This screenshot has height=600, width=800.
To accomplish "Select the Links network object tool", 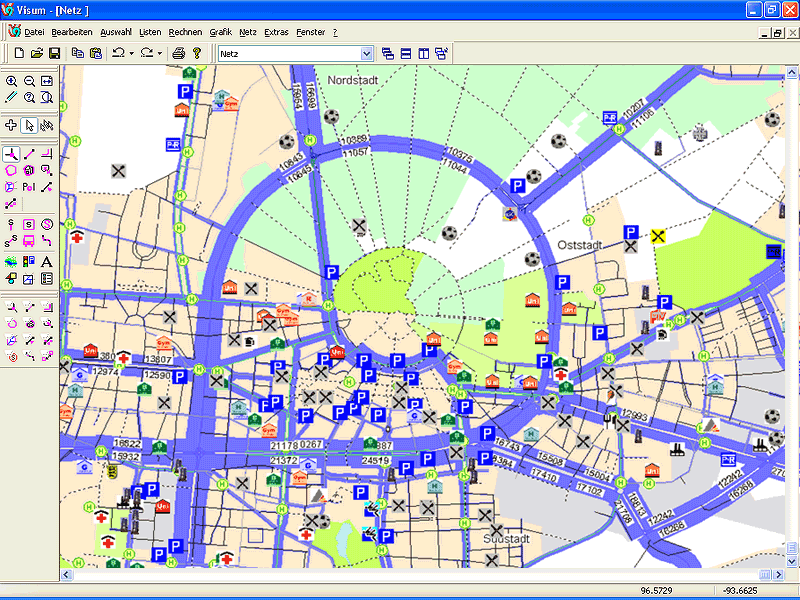I will click(x=29, y=154).
